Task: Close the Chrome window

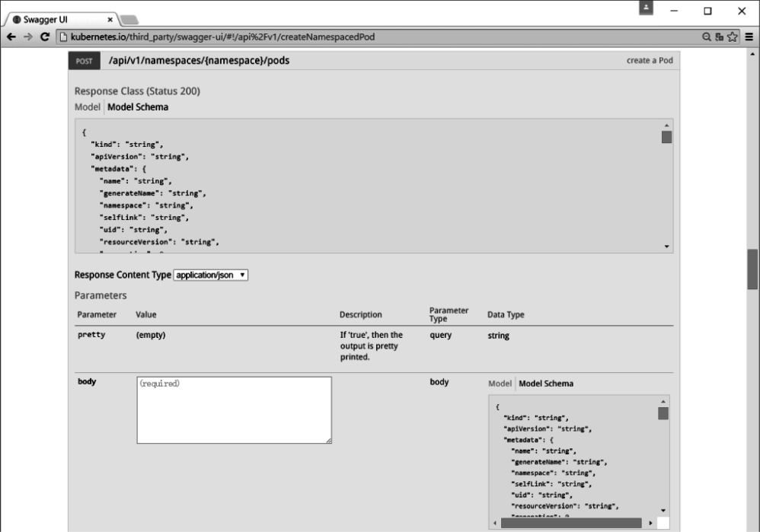Action: [742, 11]
